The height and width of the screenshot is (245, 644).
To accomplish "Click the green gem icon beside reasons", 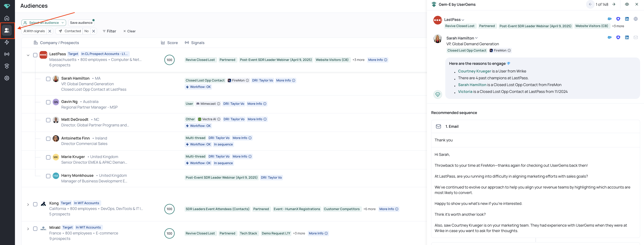I will point(437,94).
